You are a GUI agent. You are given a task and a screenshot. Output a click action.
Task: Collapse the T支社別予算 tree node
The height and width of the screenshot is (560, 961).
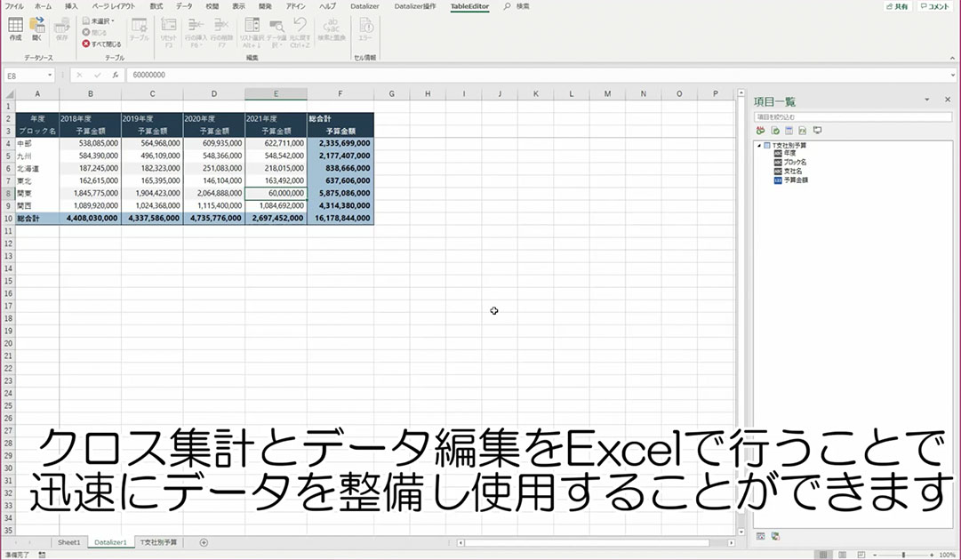[x=758, y=145]
